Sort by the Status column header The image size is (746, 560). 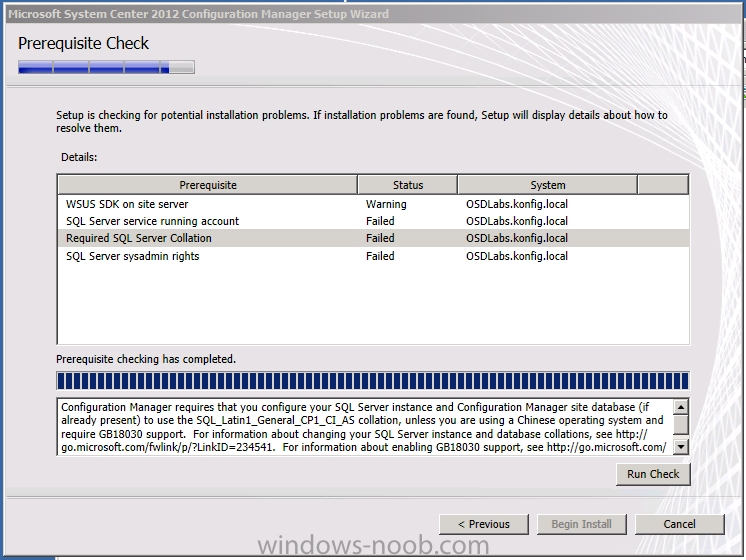408,185
